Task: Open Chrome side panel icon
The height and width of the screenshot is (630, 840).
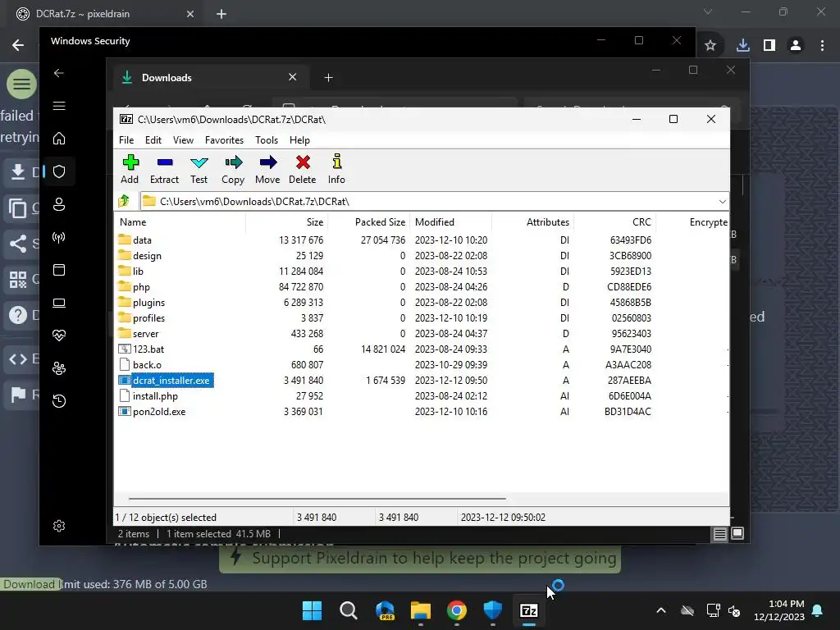Action: (x=769, y=46)
